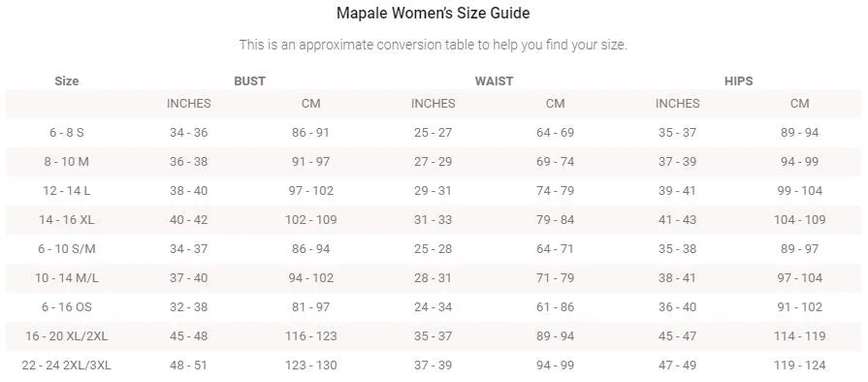This screenshot has width=868, height=382.
Task: Click waist CM value 94 - 99
Action: point(556,366)
